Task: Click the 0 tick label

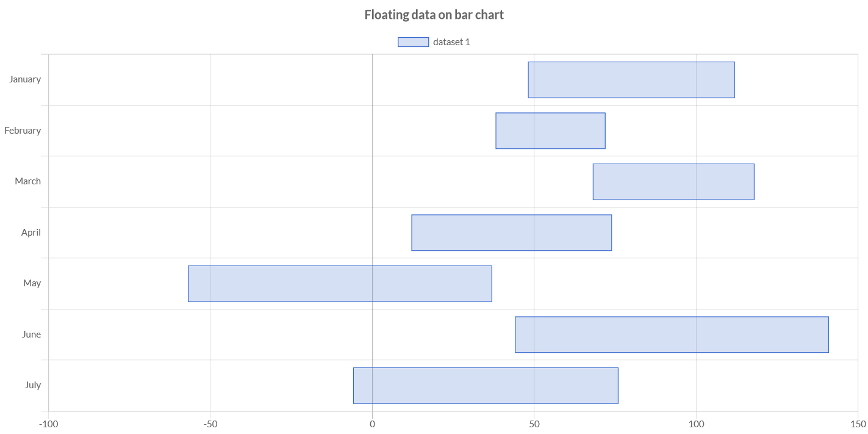Action: [372, 424]
